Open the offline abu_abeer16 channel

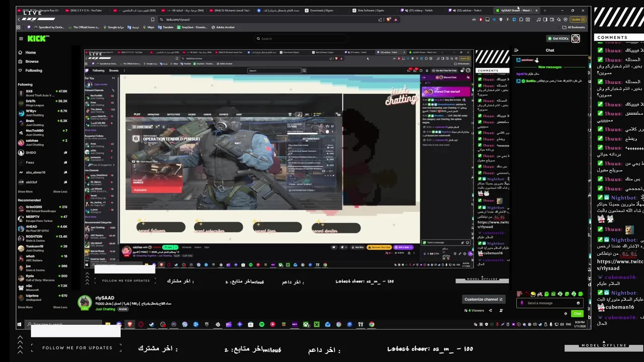(x=43, y=172)
